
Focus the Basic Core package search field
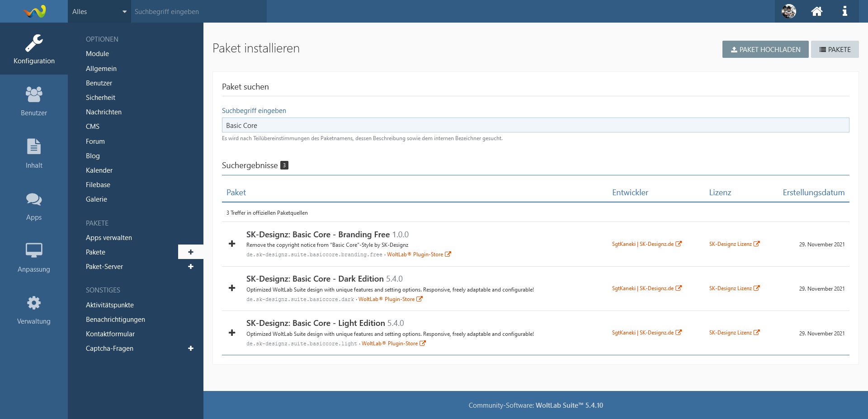[535, 125]
